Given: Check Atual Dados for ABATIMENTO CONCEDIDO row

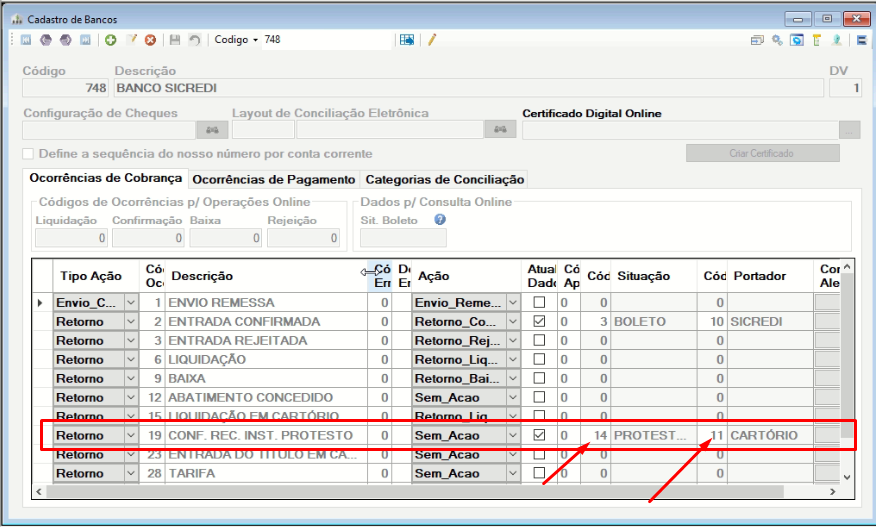Looking at the screenshot, I should [539, 397].
